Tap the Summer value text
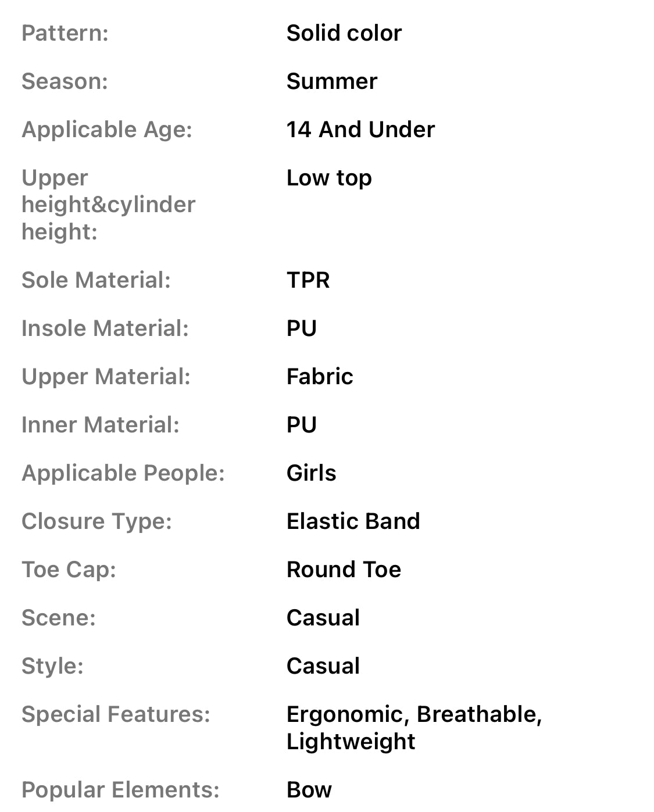 [x=331, y=81]
